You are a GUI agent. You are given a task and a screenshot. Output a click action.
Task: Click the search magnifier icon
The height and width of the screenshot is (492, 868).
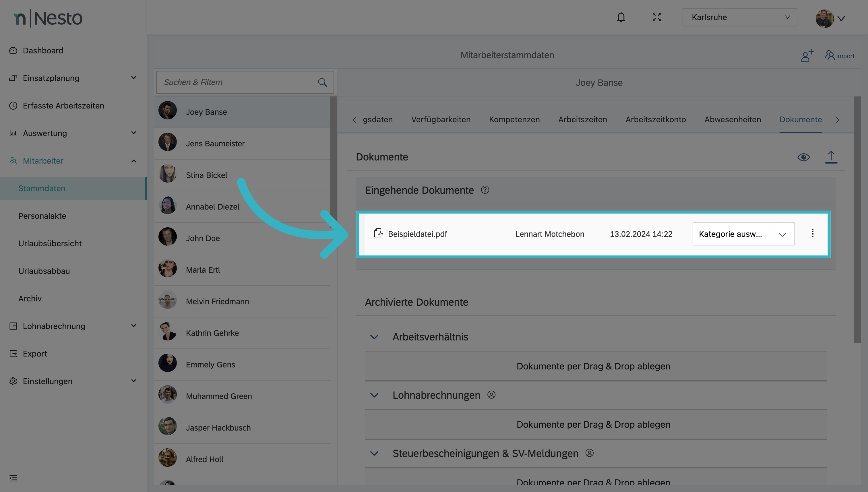[x=322, y=82]
